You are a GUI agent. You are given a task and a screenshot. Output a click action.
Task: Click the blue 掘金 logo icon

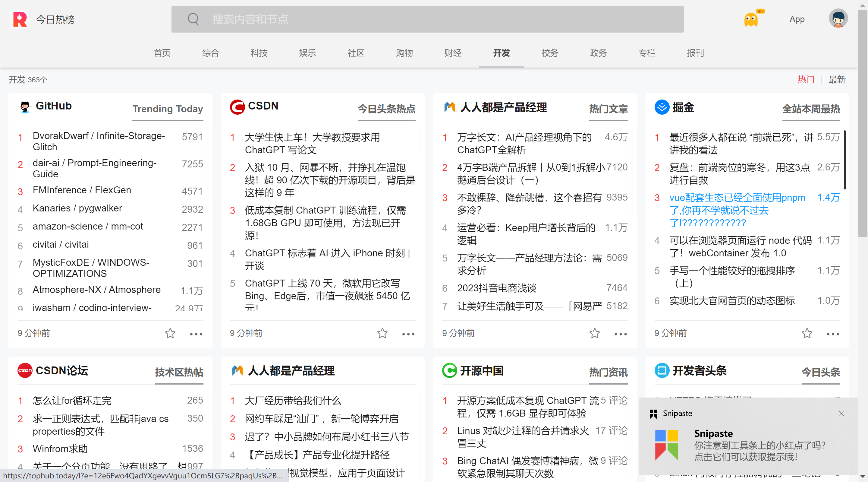coord(662,107)
